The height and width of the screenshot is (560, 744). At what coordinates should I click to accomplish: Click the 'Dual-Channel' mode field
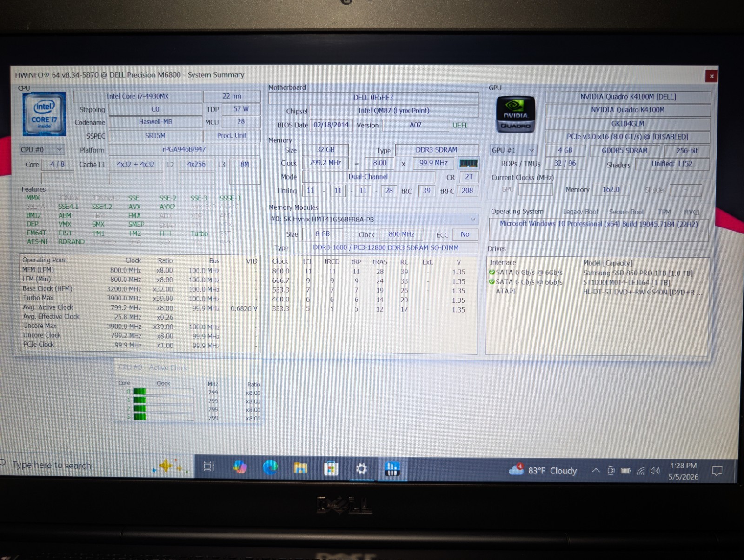pyautogui.click(x=368, y=177)
